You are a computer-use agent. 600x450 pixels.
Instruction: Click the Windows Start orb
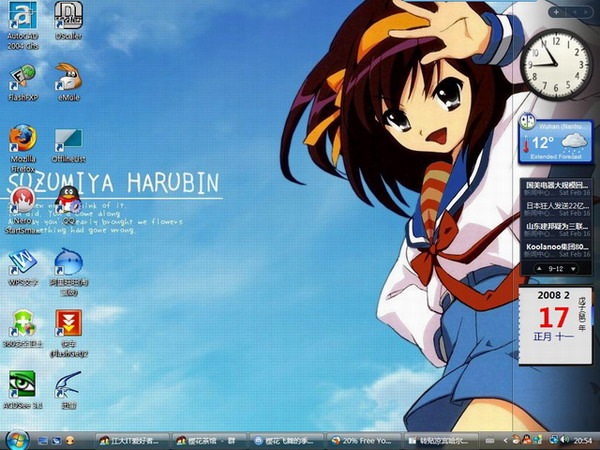pos(16,440)
